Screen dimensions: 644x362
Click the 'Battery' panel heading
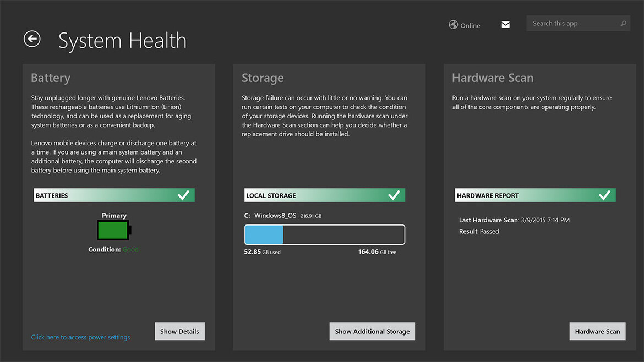pyautogui.click(x=51, y=78)
